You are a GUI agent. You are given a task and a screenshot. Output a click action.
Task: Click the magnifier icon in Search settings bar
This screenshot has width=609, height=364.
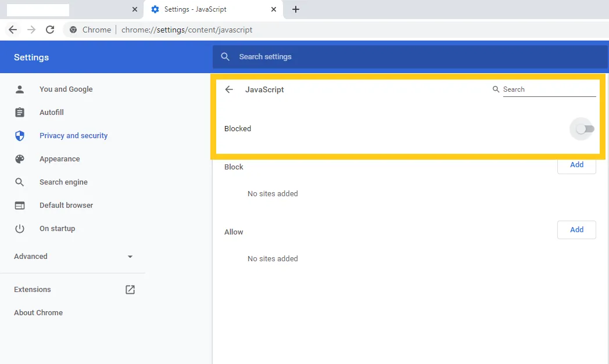click(225, 57)
